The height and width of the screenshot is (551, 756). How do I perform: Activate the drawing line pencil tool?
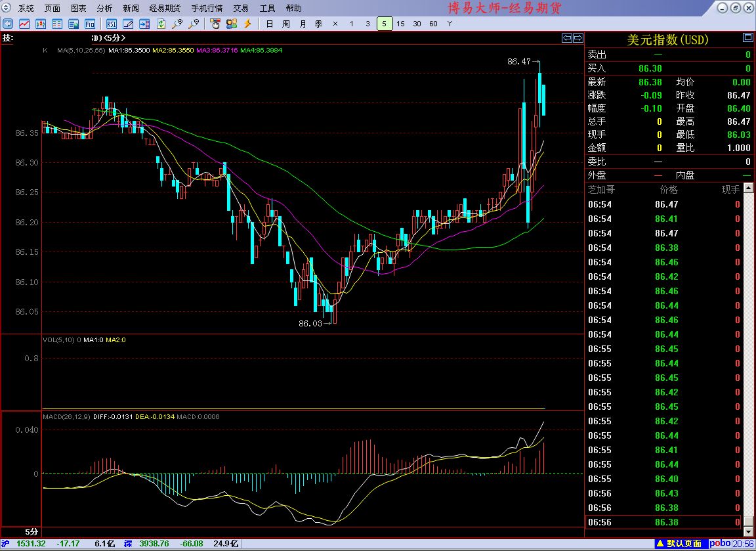pyautogui.click(x=128, y=24)
